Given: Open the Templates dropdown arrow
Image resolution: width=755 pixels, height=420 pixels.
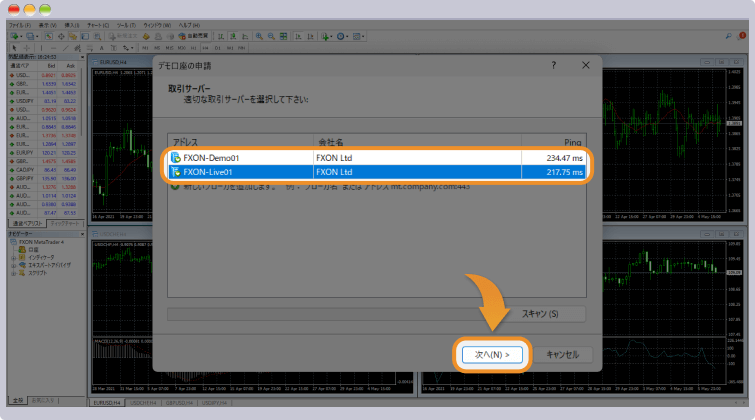Looking at the screenshot, I should [x=363, y=37].
